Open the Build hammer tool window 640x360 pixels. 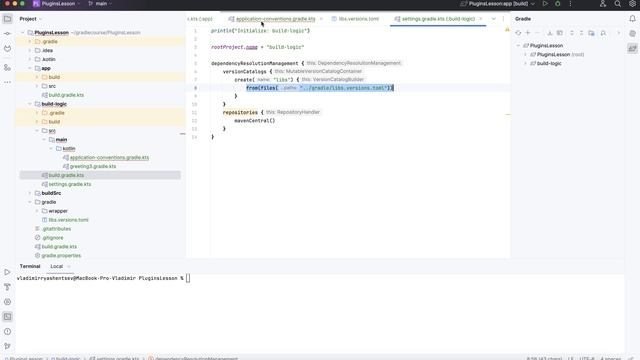click(x=7, y=287)
